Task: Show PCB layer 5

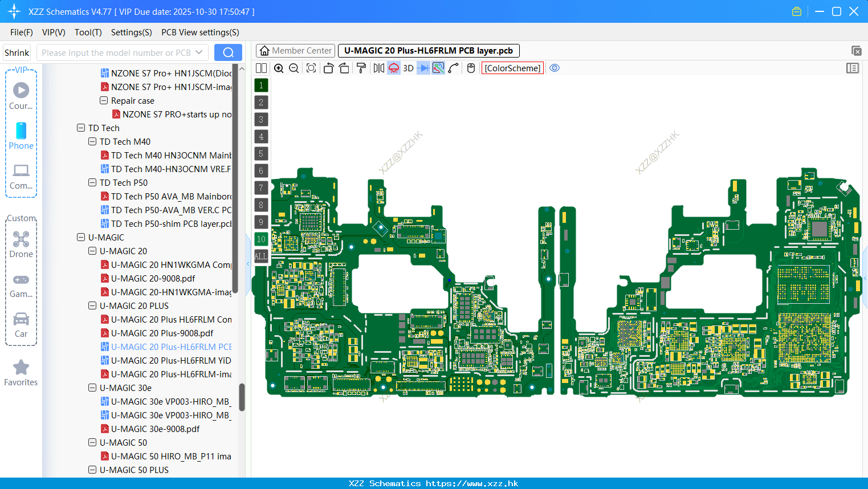Action: tap(261, 154)
